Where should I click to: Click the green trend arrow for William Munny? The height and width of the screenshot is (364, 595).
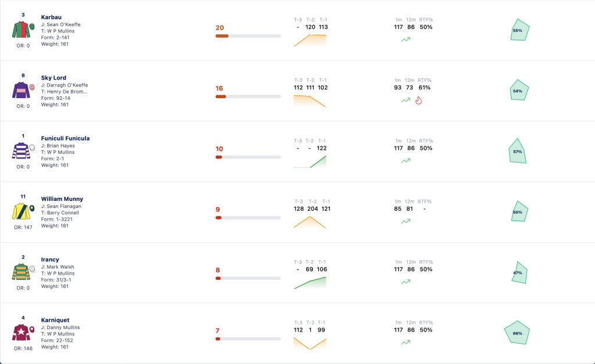(x=406, y=221)
